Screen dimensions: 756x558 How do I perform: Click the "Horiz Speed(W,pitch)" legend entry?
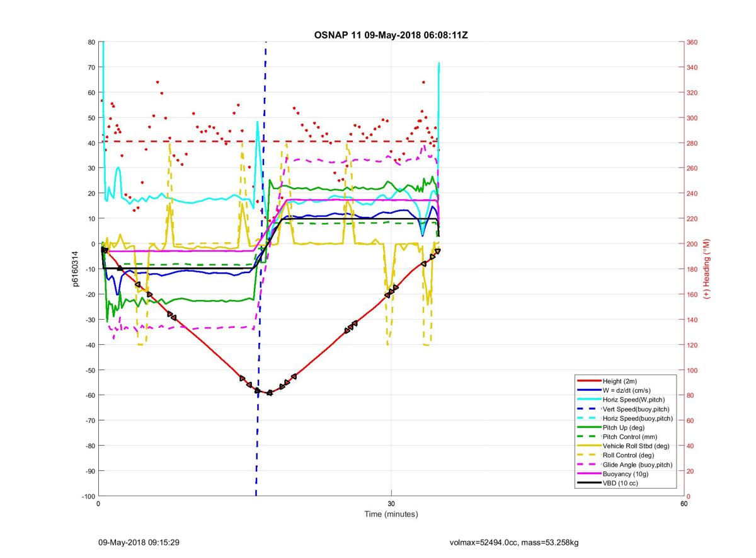click(x=634, y=400)
